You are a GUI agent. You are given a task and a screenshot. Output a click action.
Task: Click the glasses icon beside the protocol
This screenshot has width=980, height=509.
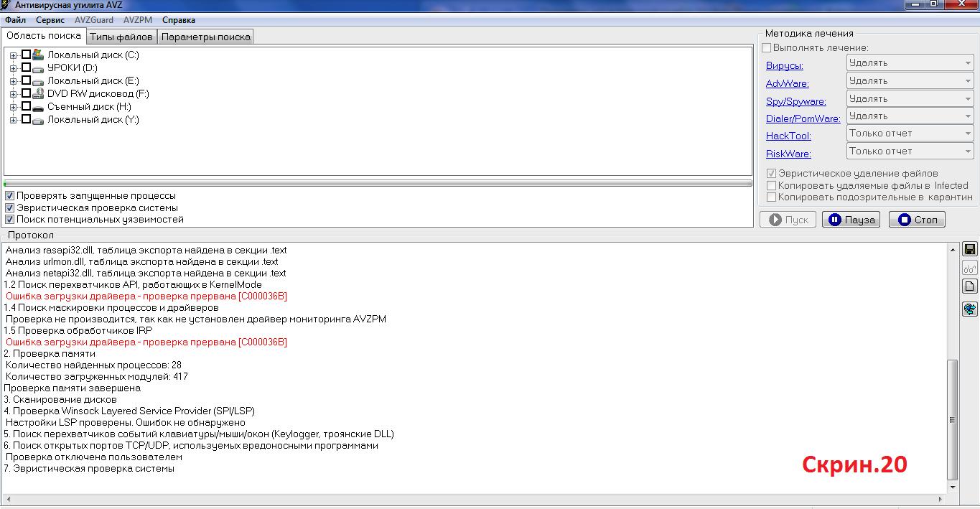[970, 268]
